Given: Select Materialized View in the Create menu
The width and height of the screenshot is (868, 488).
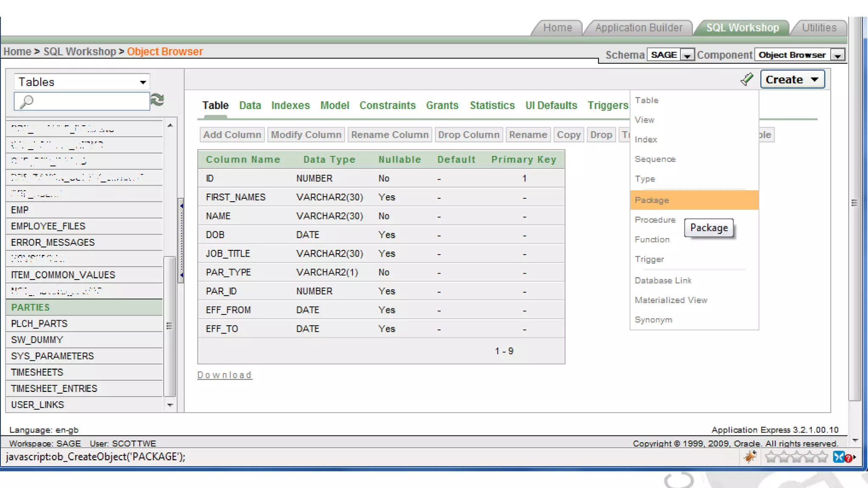Looking at the screenshot, I should tap(670, 300).
